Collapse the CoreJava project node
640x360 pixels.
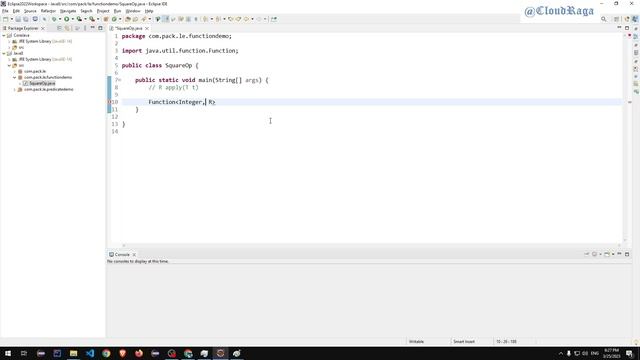[x=4, y=36]
